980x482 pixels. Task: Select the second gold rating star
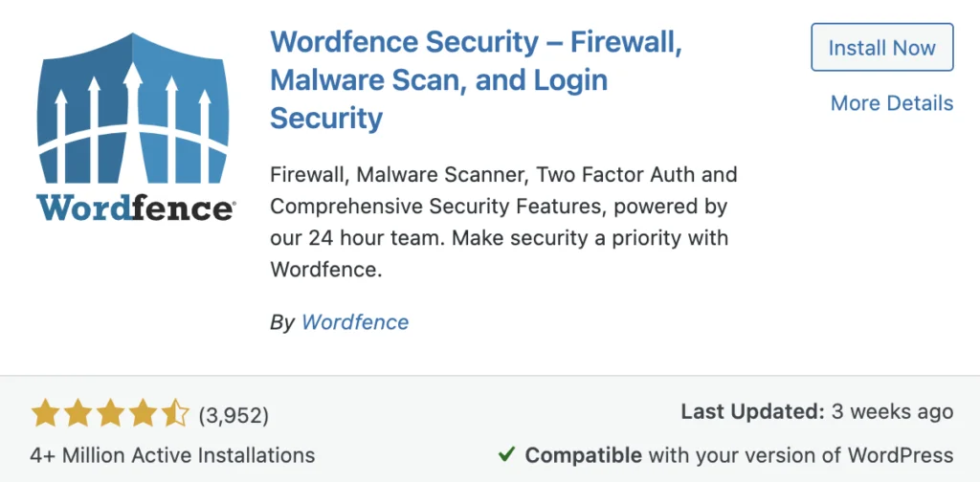pyautogui.click(x=78, y=414)
